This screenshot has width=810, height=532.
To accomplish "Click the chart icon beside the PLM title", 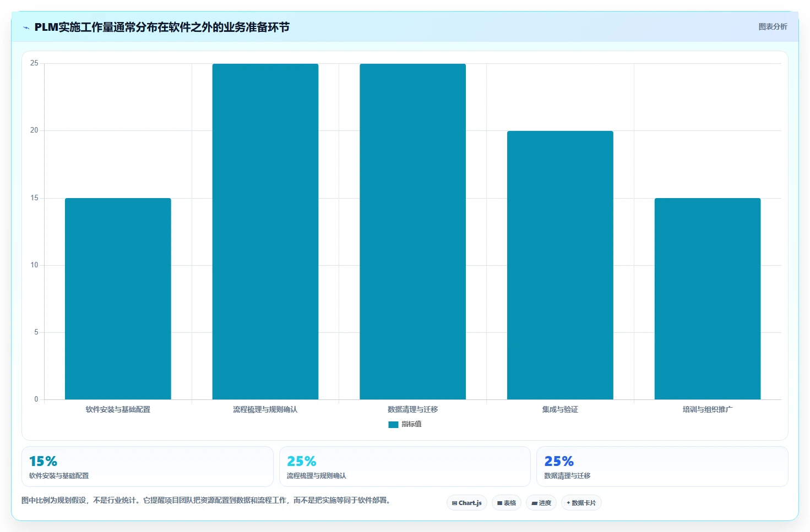I will tap(26, 28).
